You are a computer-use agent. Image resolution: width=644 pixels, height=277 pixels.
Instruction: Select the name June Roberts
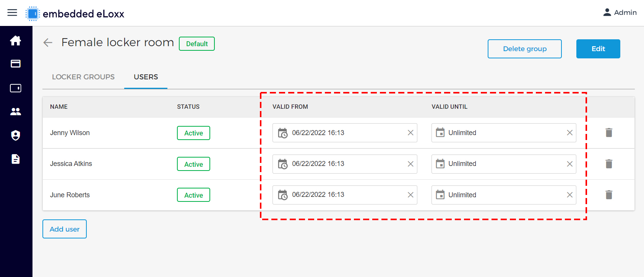pos(70,195)
